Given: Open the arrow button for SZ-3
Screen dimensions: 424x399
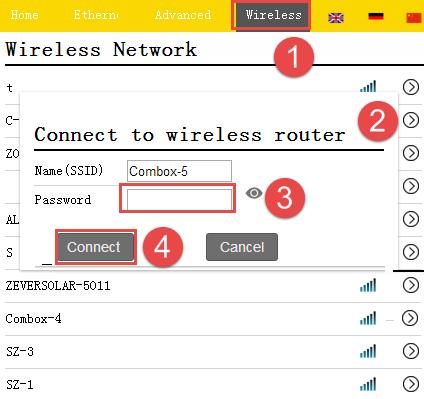Looking at the screenshot, I should (x=410, y=351).
